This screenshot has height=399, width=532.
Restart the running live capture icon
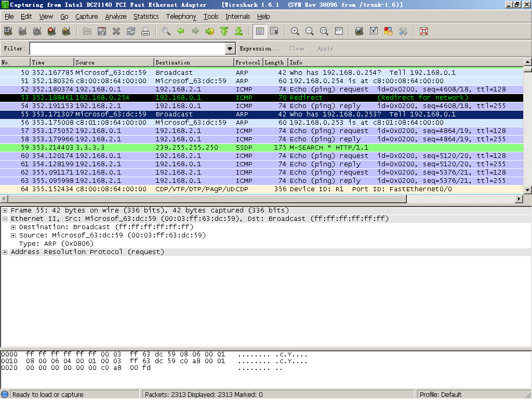[66, 31]
